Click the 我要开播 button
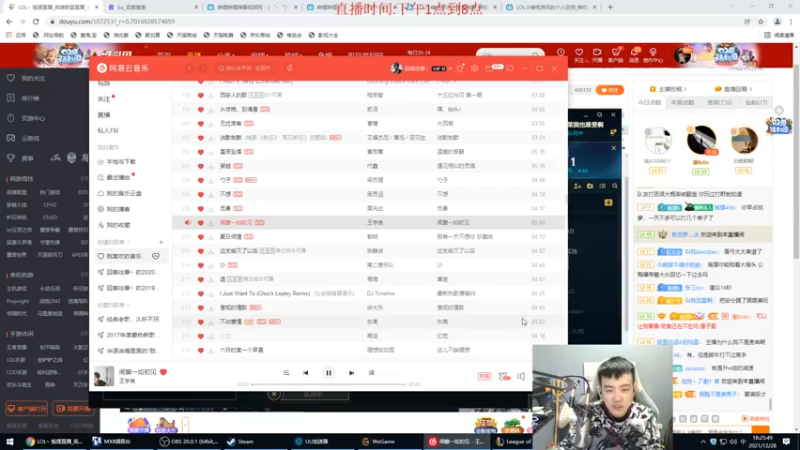This screenshot has height=450, width=800. coord(73,409)
